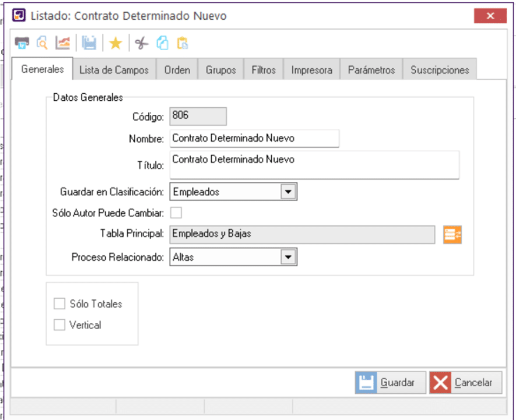
Task: Click the scissors cut icon
Action: (141, 43)
